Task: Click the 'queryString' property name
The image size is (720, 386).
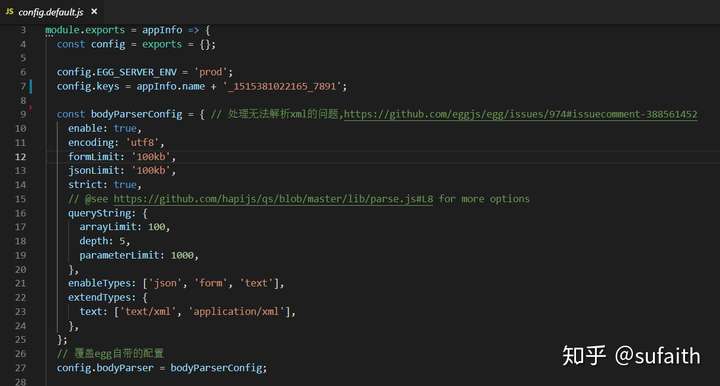Action: tap(99, 213)
